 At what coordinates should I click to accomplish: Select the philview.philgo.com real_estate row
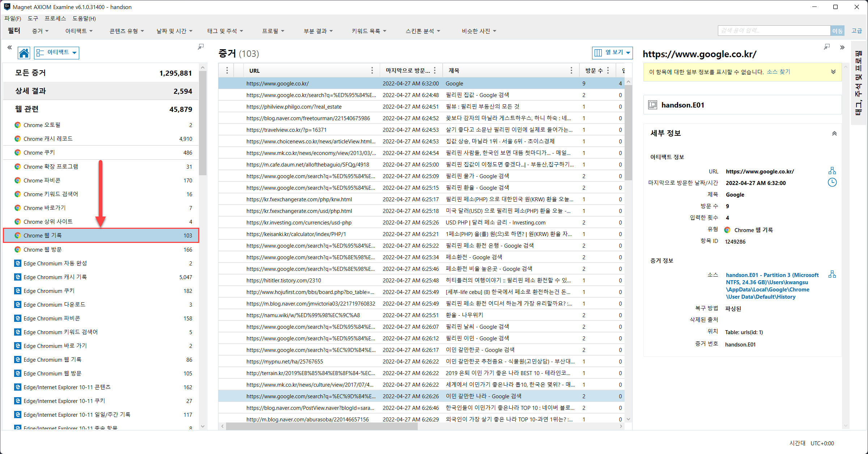(x=421, y=106)
